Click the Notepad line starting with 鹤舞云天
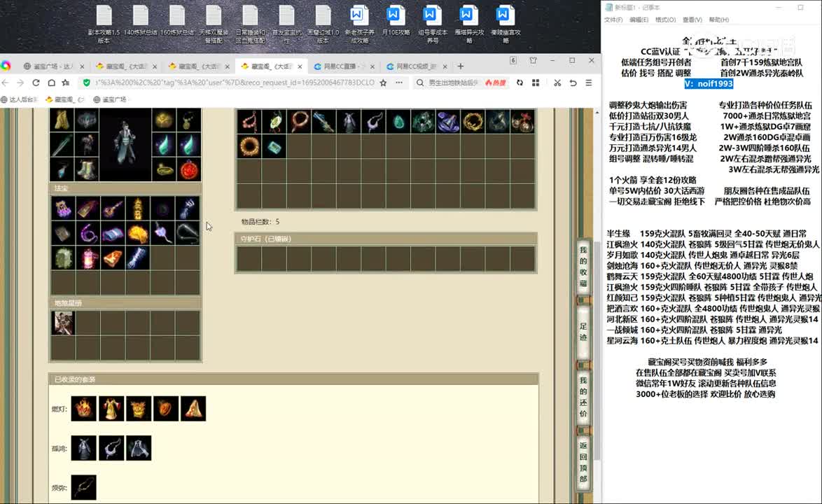Screen dimensions: 822x504 (709, 276)
